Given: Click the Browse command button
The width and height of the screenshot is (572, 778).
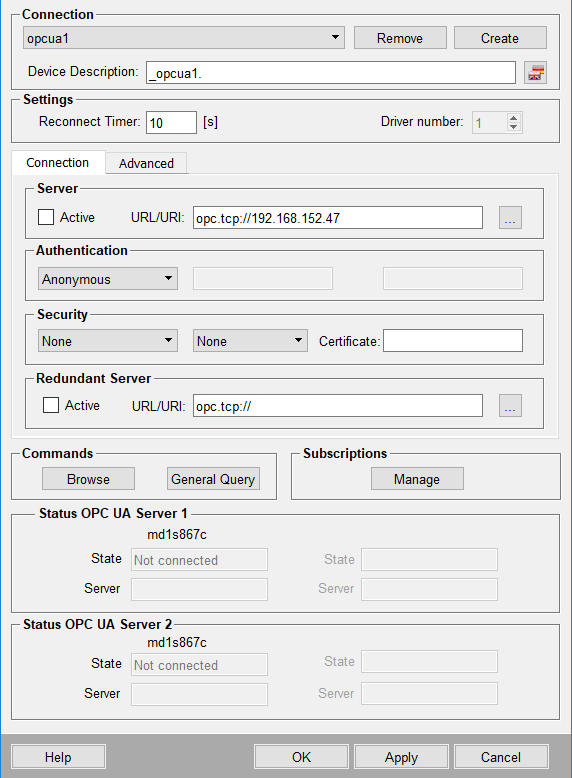Looking at the screenshot, I should coord(88,479).
